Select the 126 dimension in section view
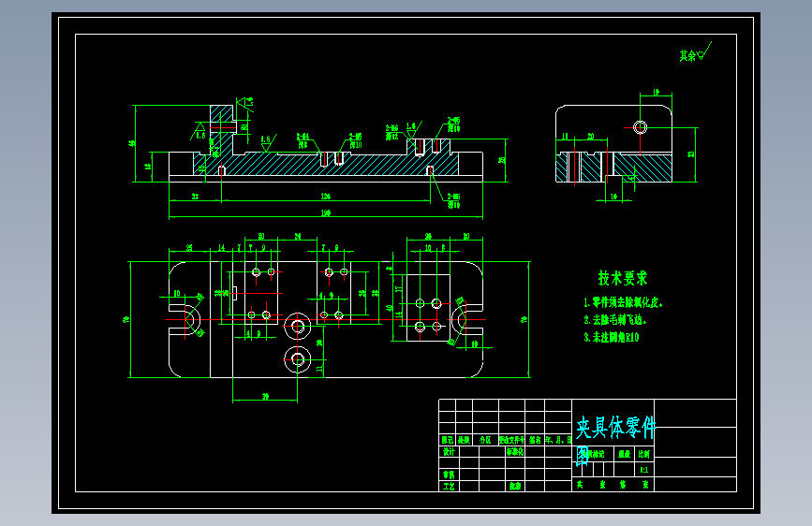Image resolution: width=812 pixels, height=526 pixels. pos(326,197)
